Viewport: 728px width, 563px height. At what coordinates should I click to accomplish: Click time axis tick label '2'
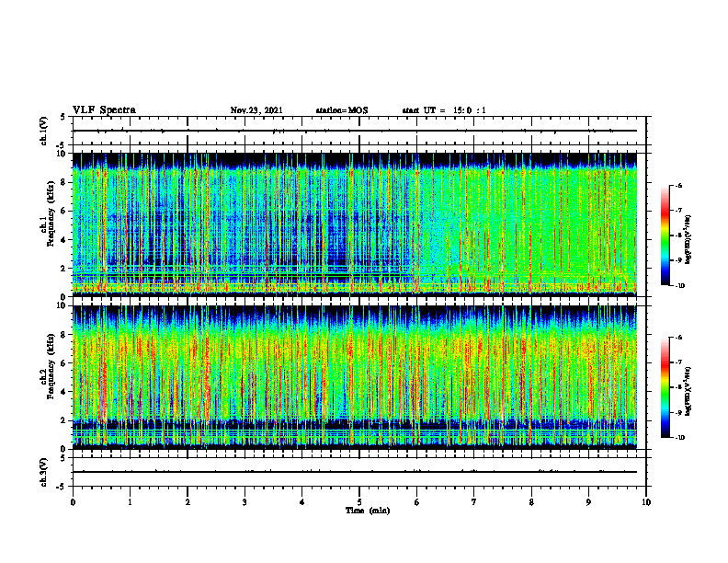click(x=188, y=502)
